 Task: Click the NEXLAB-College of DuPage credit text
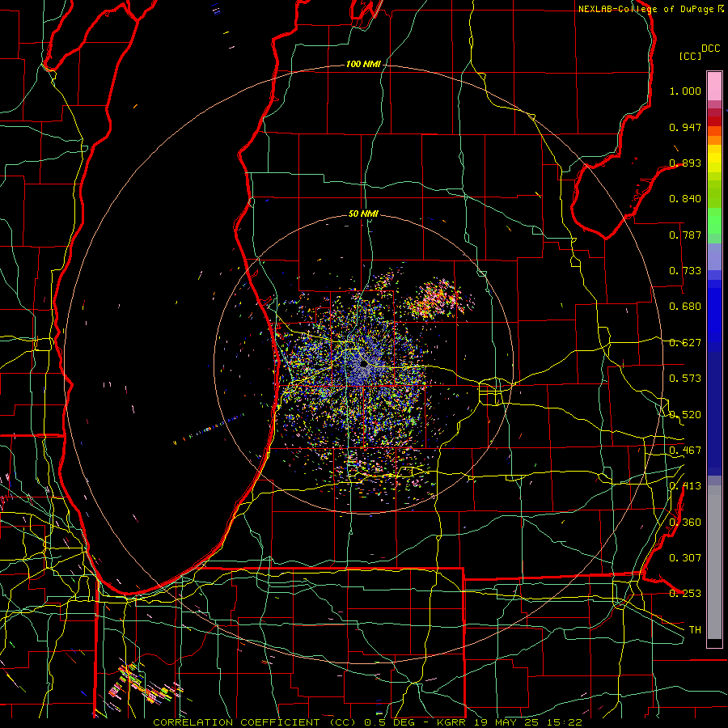tap(645, 9)
